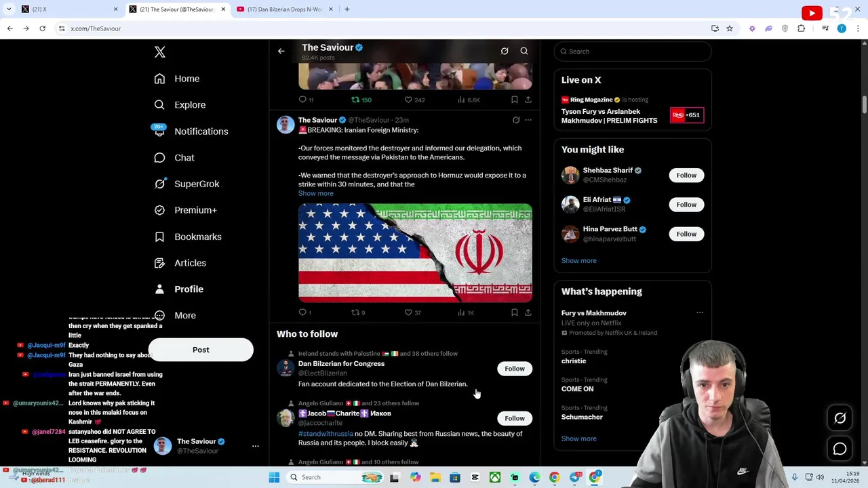This screenshot has width=868, height=488.
Task: Reload the page in browser toolbar
Action: click(x=42, y=28)
